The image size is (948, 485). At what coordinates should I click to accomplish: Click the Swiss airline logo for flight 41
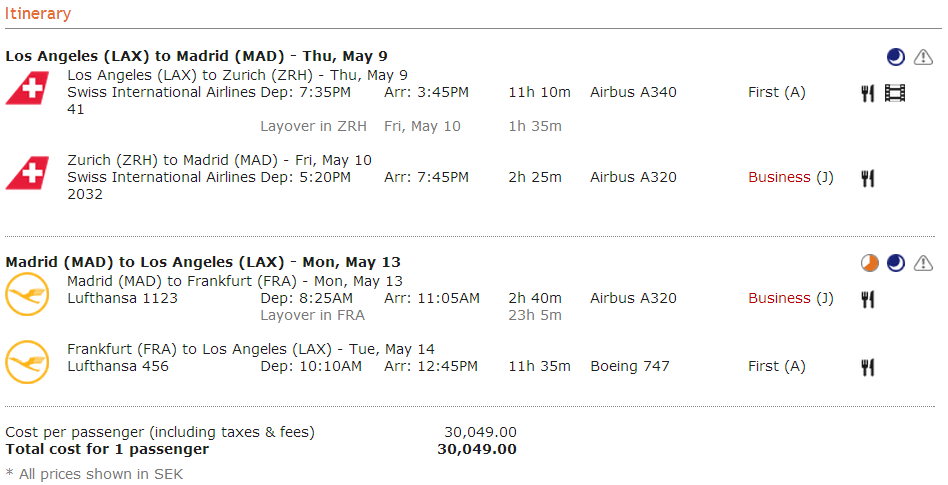27,88
